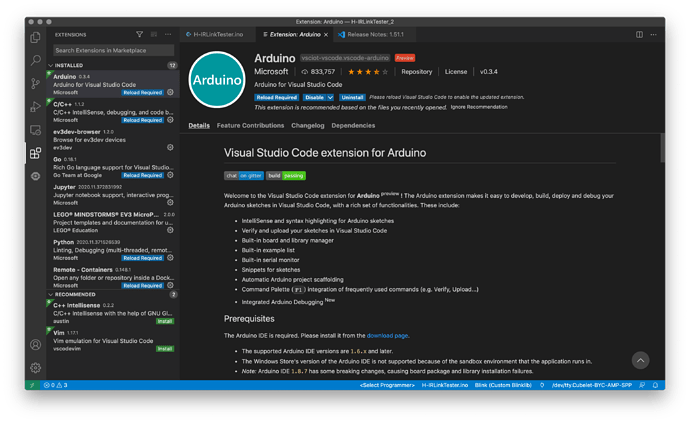Open manage gear for LEGO MINDSTORMS EV3 row
Image resolution: width=690 pixels, height=422 pixels.
coord(170,230)
